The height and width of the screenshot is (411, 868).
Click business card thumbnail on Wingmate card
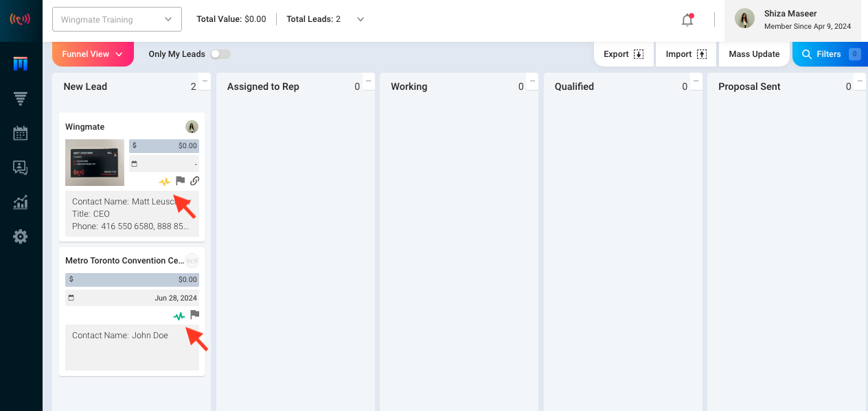pyautogui.click(x=95, y=163)
